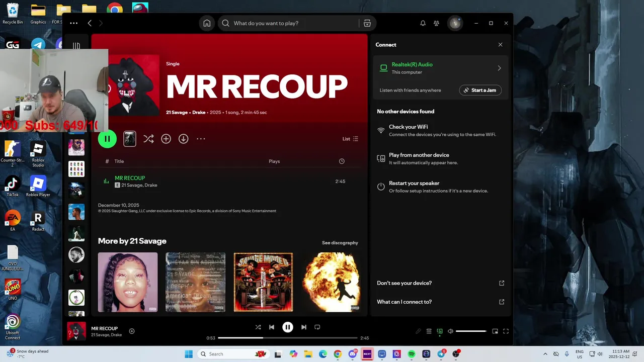Screen dimensions: 644x362
Task: Open the Drake link under album title
Action: (x=199, y=112)
